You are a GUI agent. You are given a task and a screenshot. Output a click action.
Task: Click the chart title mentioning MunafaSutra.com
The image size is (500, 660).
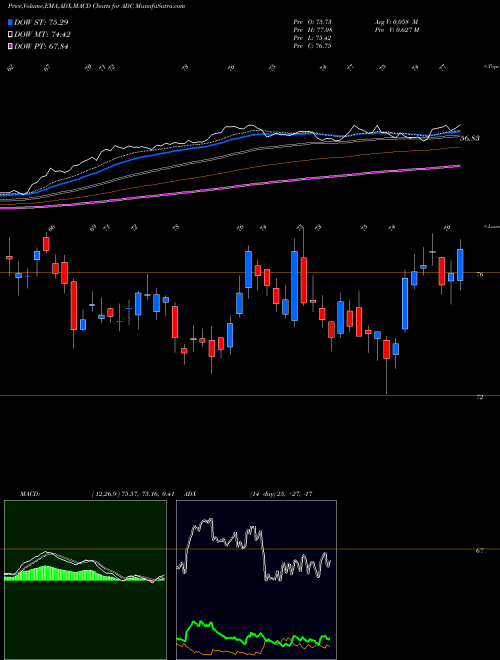(97, 6)
